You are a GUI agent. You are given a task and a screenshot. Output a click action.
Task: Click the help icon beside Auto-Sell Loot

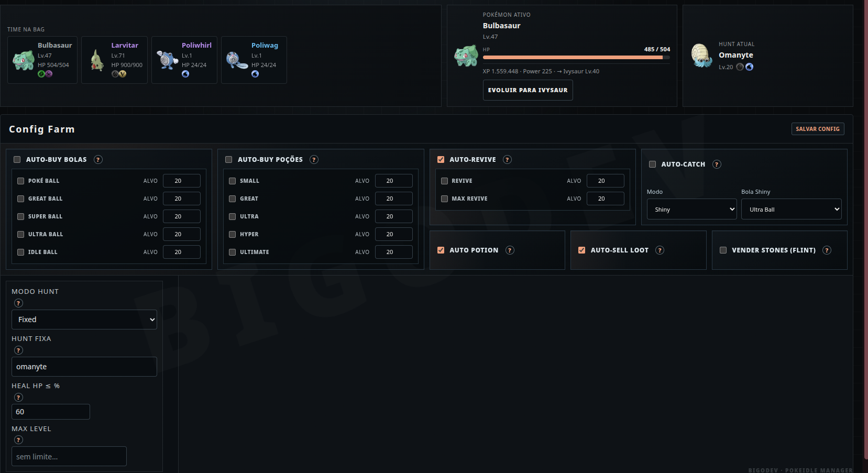pos(660,250)
